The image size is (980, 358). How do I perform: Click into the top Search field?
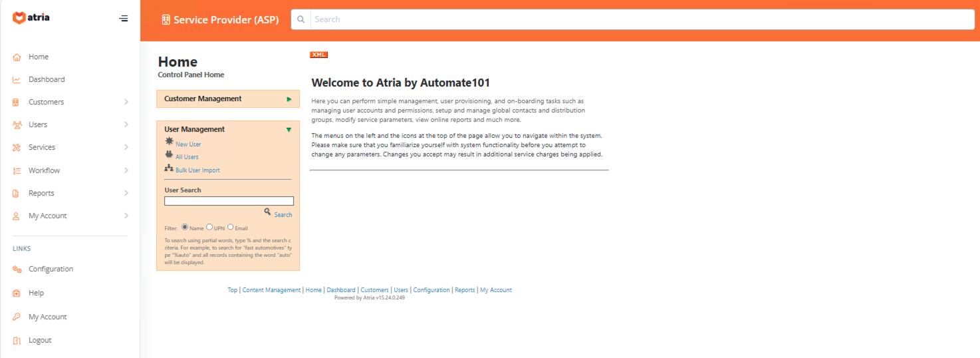642,19
